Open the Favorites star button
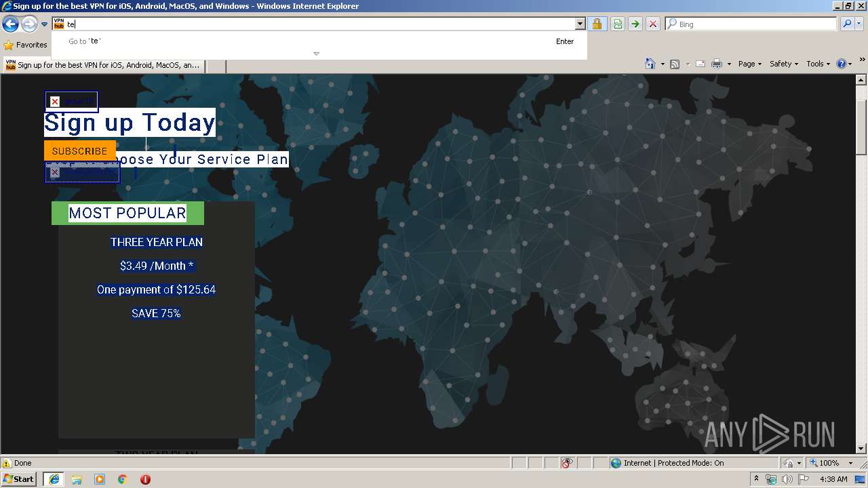868x488 pixels. [x=26, y=45]
